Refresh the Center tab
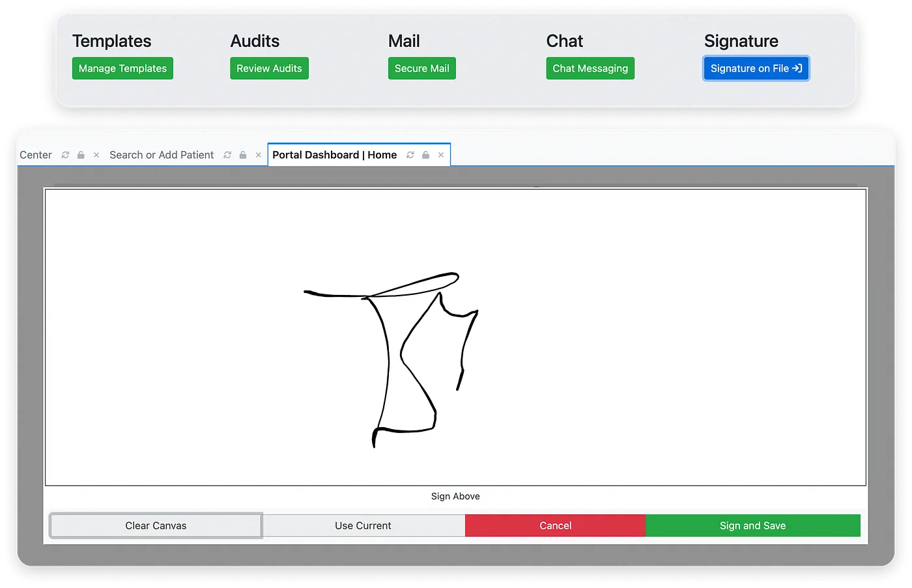The width and height of the screenshot is (912, 588). pyautogui.click(x=64, y=155)
